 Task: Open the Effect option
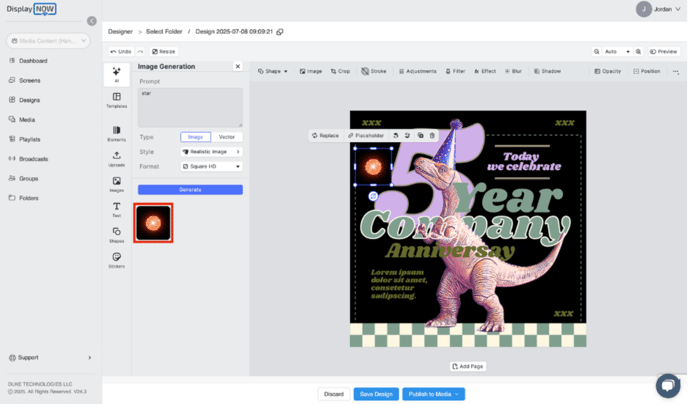point(485,71)
